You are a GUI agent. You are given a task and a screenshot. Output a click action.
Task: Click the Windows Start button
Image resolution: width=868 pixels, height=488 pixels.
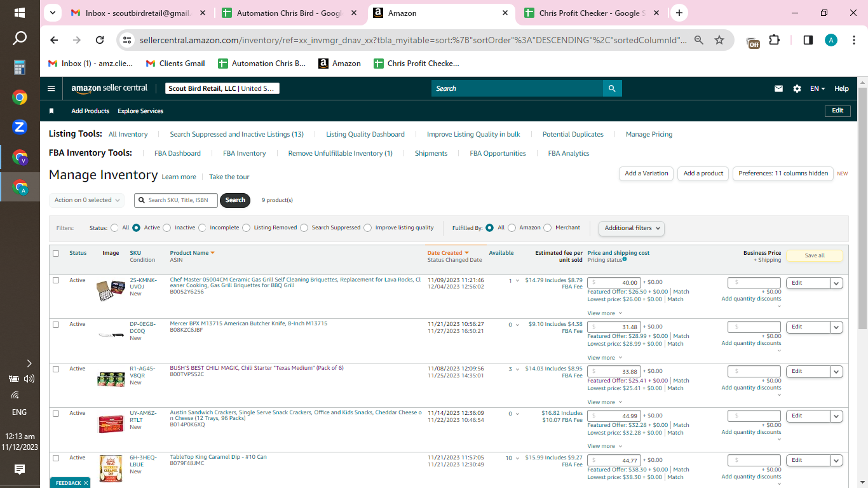coord(20,13)
